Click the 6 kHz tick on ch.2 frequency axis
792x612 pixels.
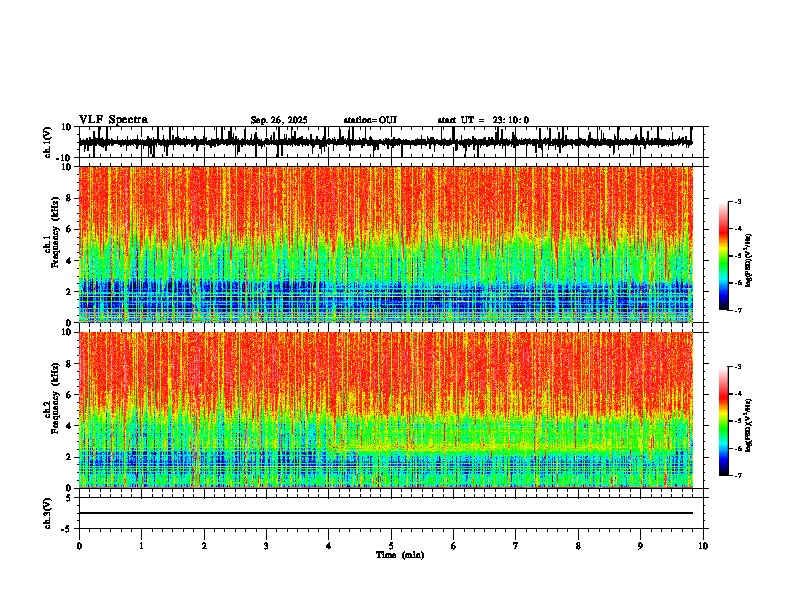[x=69, y=395]
